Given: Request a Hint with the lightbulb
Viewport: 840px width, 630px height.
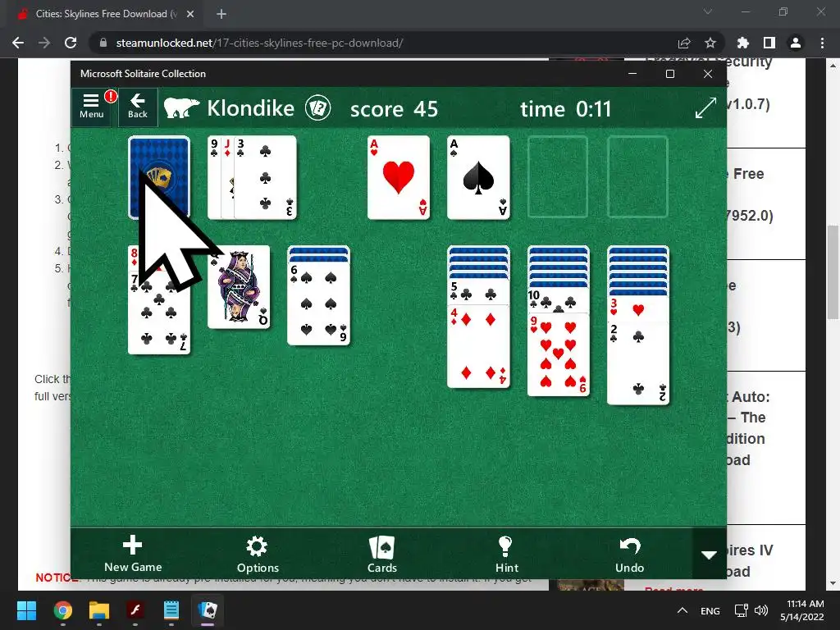Looking at the screenshot, I should 506,554.
